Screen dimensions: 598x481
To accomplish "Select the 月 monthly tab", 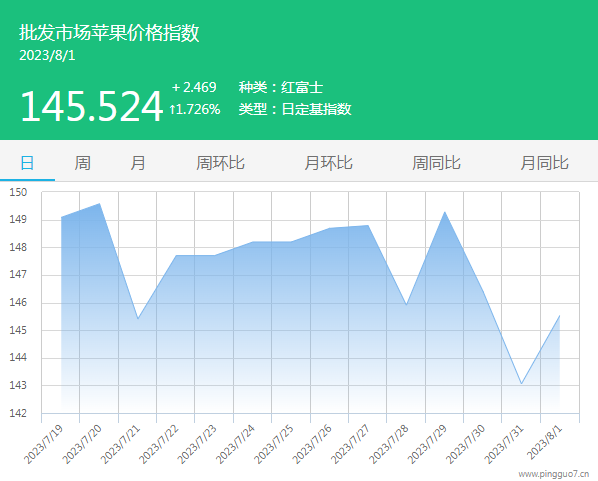I will [x=138, y=163].
